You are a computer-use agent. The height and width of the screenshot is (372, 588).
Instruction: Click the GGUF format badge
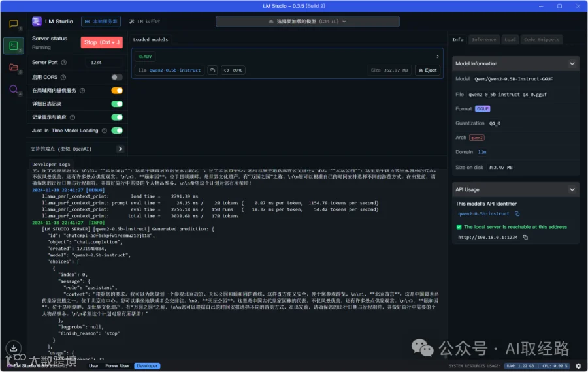(482, 108)
